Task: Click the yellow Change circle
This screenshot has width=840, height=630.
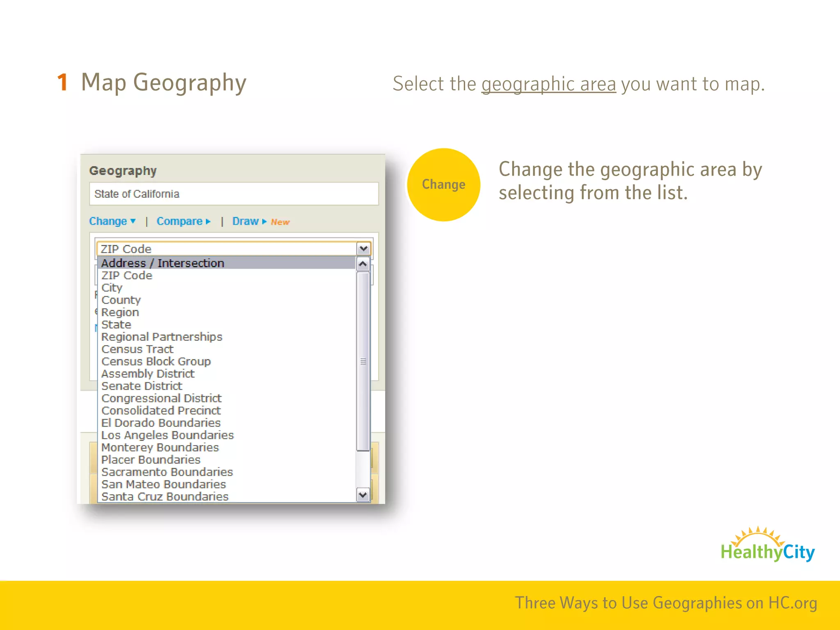Action: [x=443, y=185]
